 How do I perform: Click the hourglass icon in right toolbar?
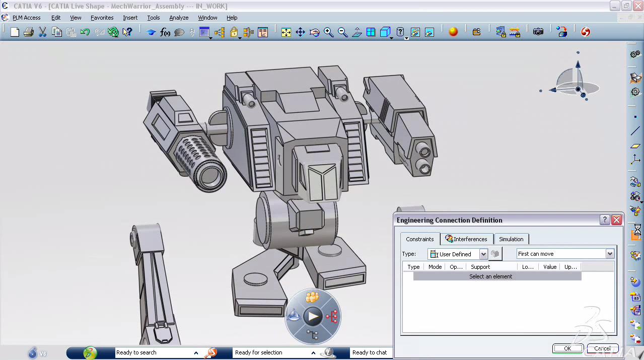pyautogui.click(x=637, y=231)
